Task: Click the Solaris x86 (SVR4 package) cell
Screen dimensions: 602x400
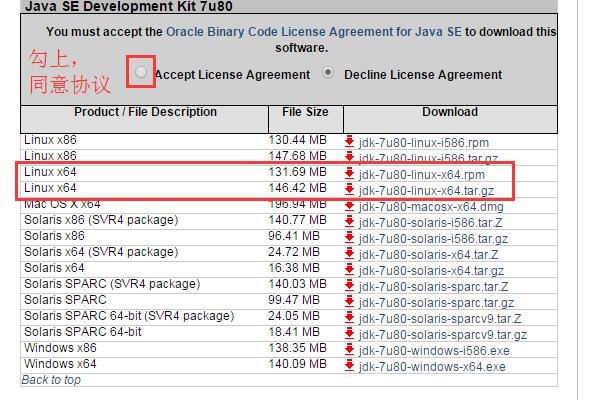Action: [x=101, y=220]
